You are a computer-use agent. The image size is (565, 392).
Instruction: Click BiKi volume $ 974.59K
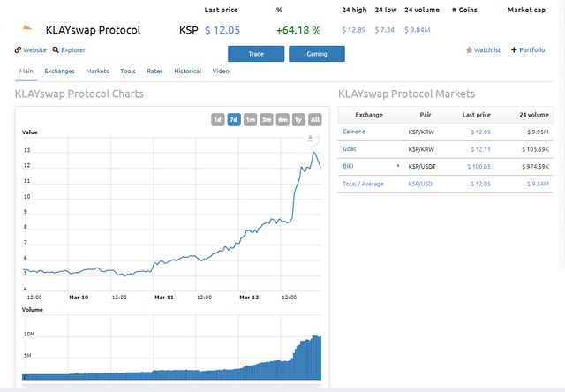[x=535, y=167]
